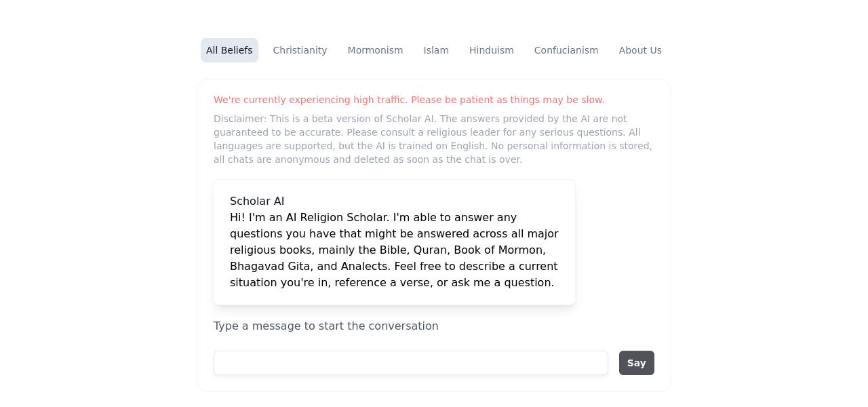Click the 'Hi! I'm an AI Religion Scholar' line
Viewport: 868px width, 407px height.
click(x=373, y=217)
